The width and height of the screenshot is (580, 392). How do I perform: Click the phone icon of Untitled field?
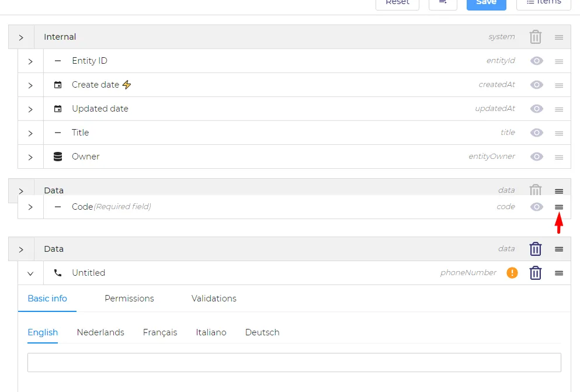point(58,273)
